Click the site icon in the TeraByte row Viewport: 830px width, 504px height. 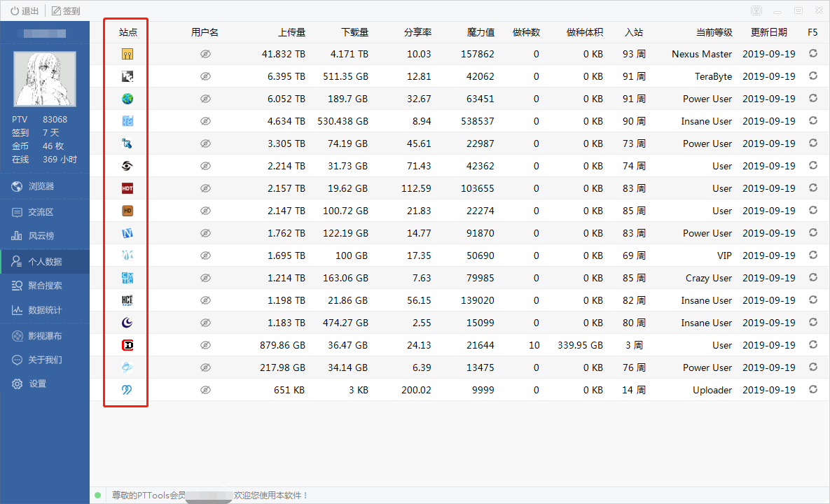pos(127,77)
